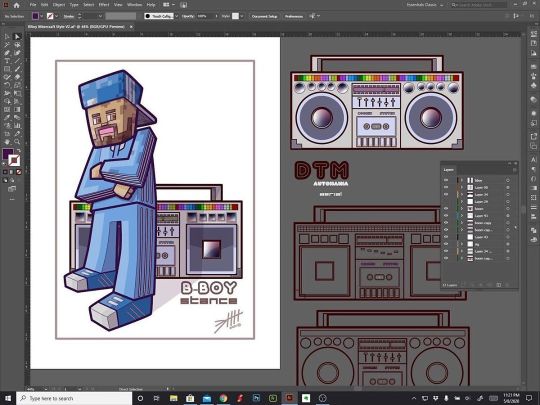This screenshot has height=405, width=540.
Task: Select the Line Segment tool
Action: [17, 61]
